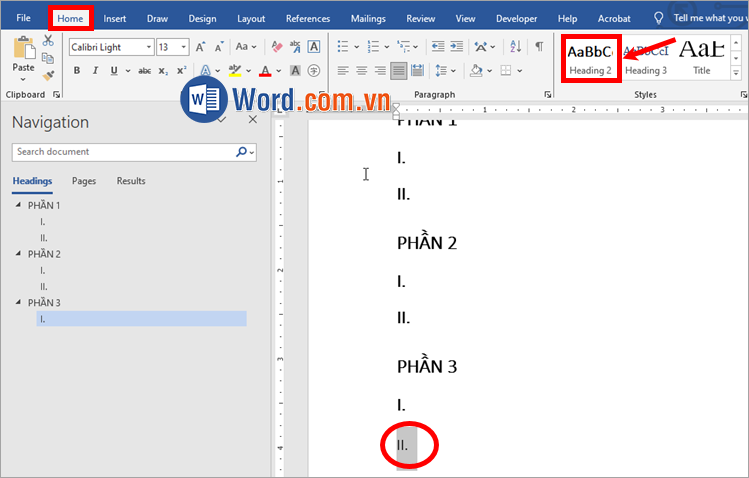This screenshot has height=478, width=749.
Task: Select the Bullets list icon
Action: pos(343,47)
